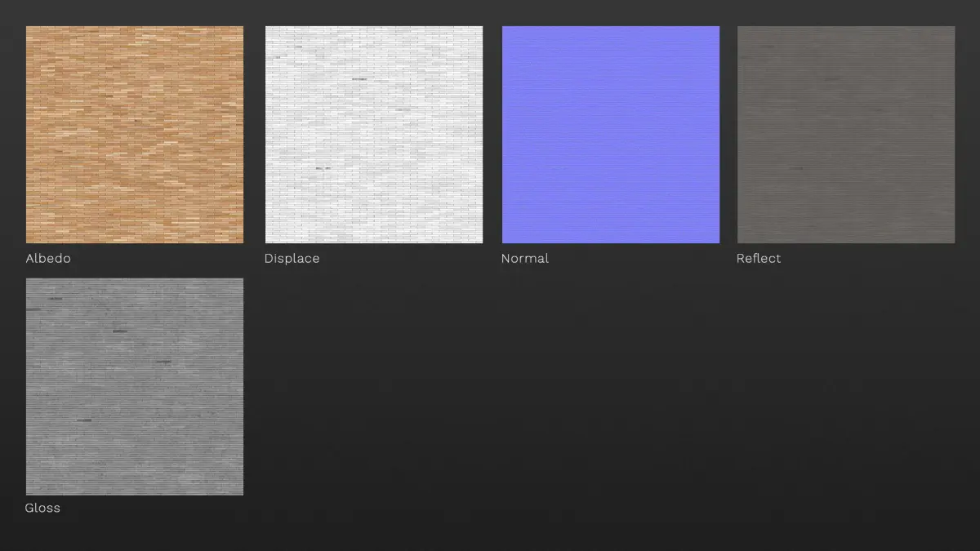Click the "Reflect" caption text

759,258
